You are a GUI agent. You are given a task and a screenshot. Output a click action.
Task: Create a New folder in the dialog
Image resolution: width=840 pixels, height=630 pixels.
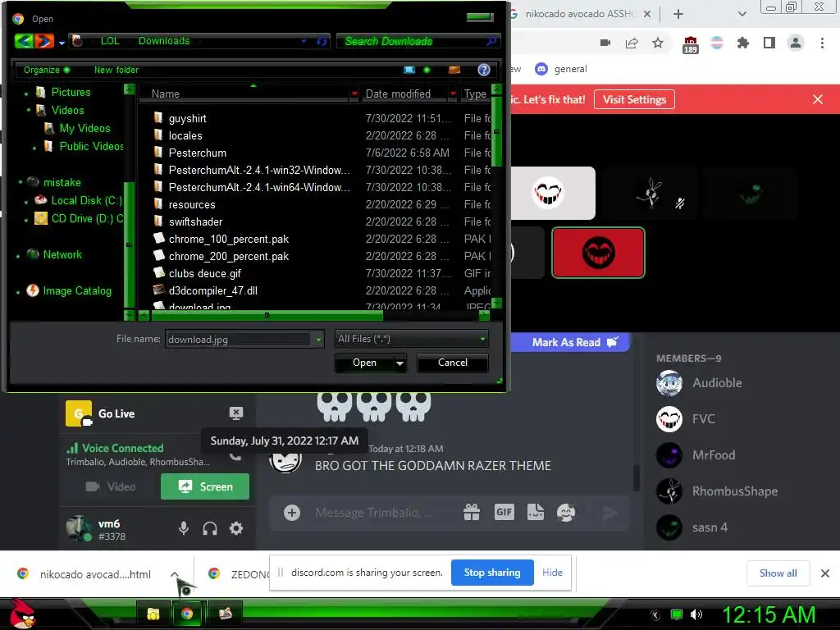click(x=116, y=70)
